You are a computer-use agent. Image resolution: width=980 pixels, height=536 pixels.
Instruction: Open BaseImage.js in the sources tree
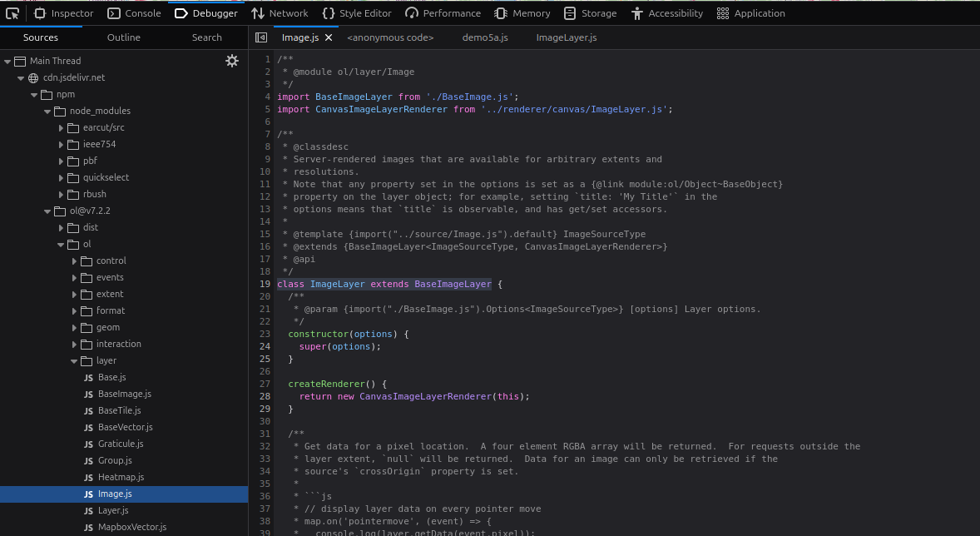pyautogui.click(x=124, y=394)
